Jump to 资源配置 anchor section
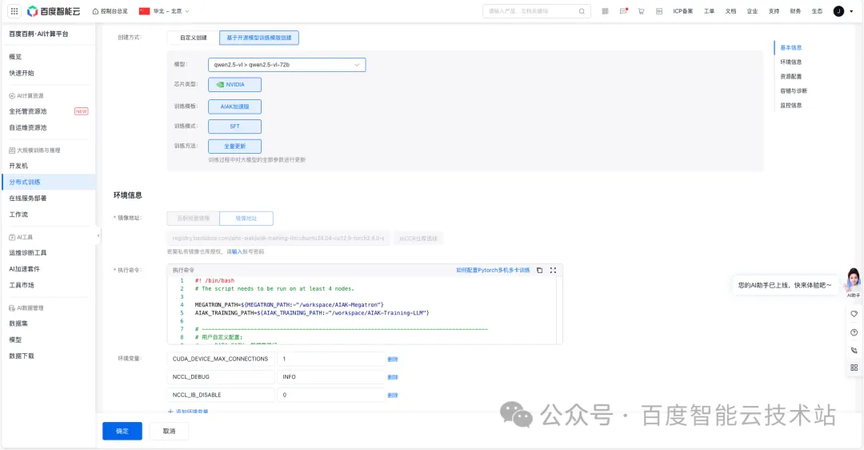This screenshot has height=450, width=864. (791, 77)
